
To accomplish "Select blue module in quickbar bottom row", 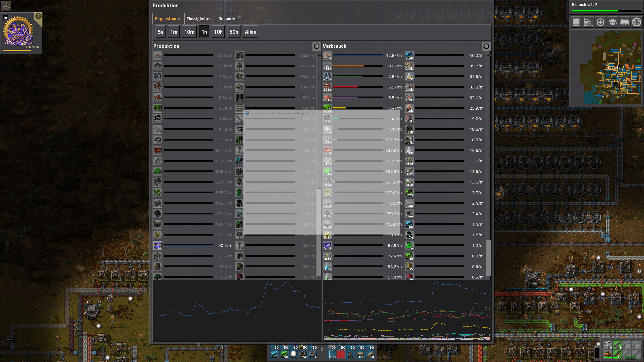I will (274, 354).
